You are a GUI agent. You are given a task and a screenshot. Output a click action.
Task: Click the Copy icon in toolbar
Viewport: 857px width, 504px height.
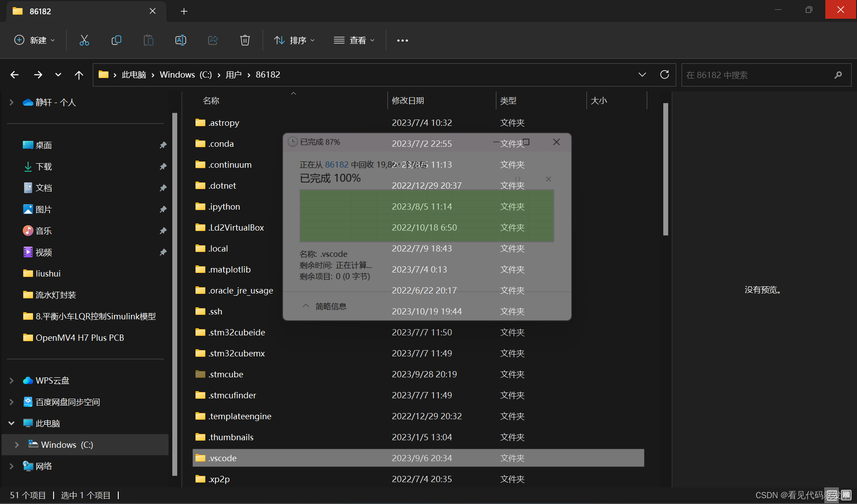[x=116, y=40]
